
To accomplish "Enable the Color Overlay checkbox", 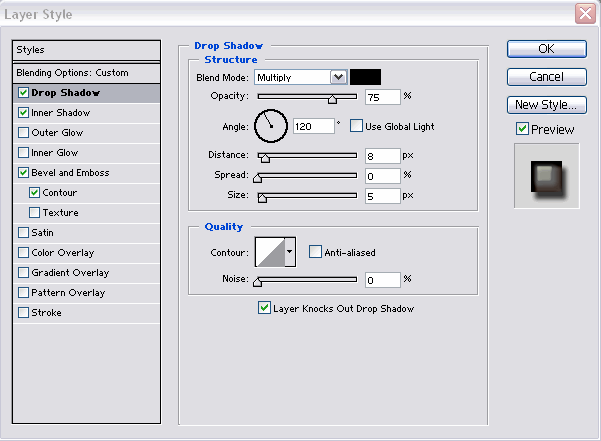I will pyautogui.click(x=23, y=252).
